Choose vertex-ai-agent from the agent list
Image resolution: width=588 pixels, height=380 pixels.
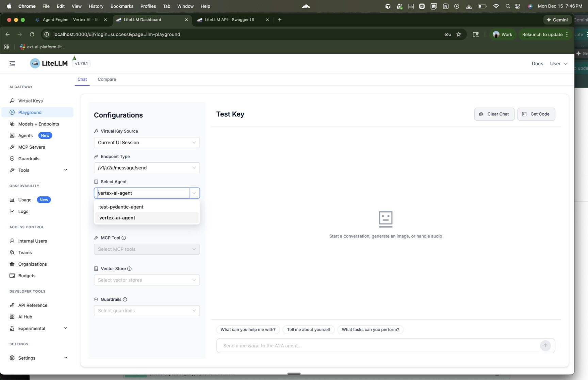coord(147,218)
